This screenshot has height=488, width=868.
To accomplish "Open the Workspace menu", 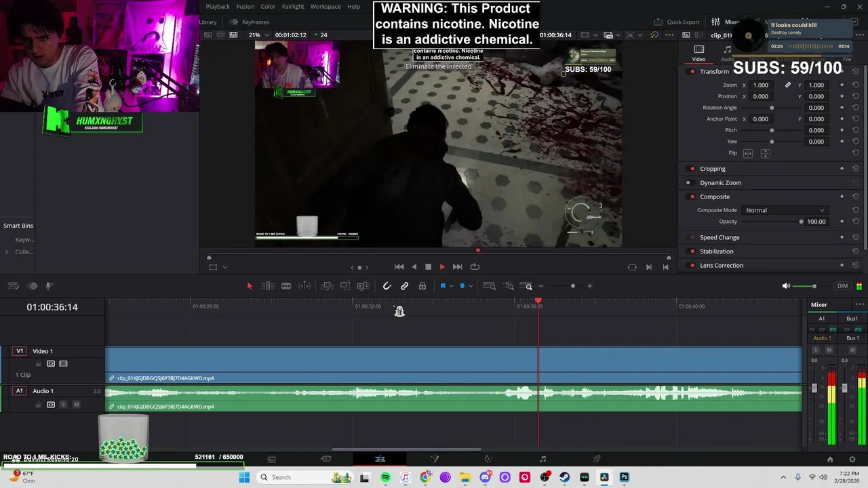I will click(325, 7).
